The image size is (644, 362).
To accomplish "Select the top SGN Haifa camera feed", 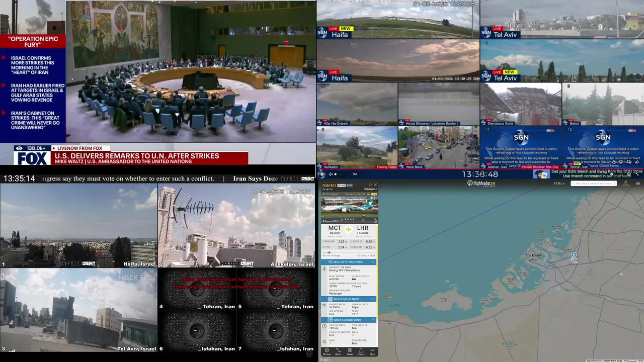I will pos(398,19).
